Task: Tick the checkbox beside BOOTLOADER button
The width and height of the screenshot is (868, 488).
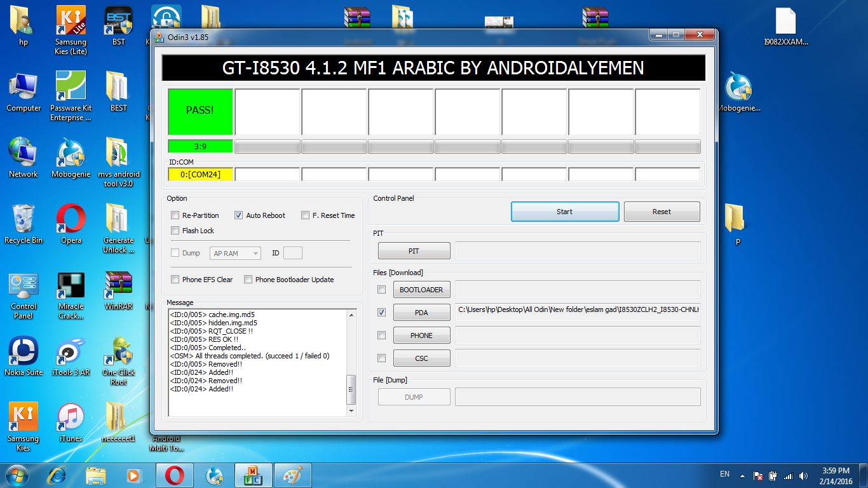Action: pyautogui.click(x=382, y=290)
